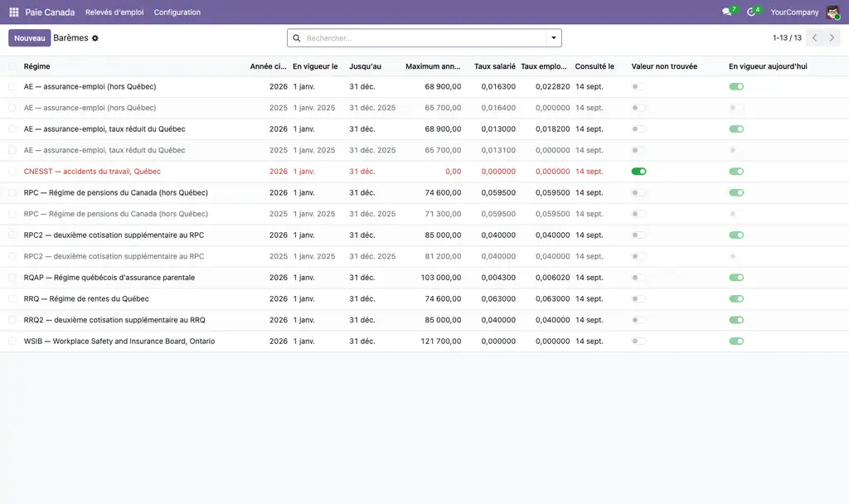Go to Paie Canada app home

pyautogui.click(x=50, y=12)
